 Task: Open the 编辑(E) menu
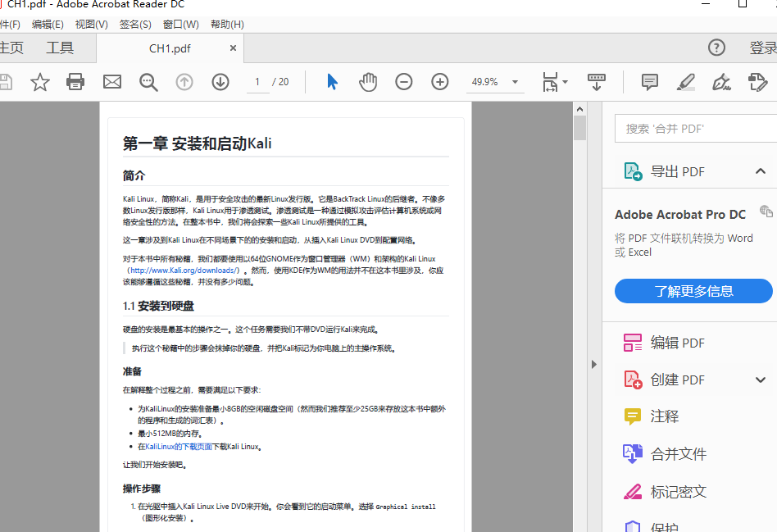[x=48, y=25]
